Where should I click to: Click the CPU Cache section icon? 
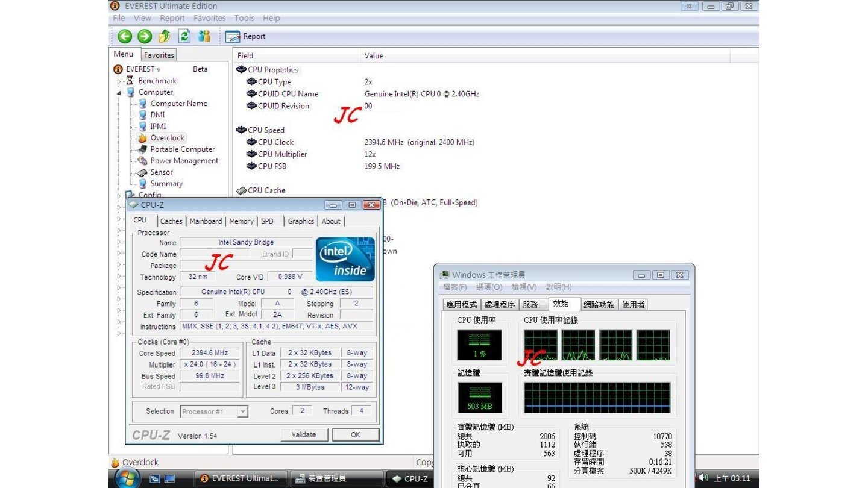coord(241,190)
